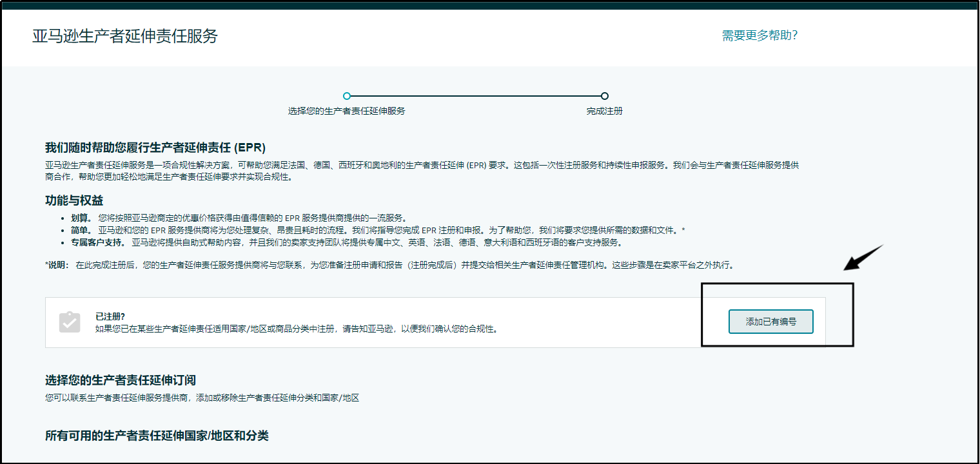Click the 您可以联系生产者责任延伸服务提供商 description line

click(202, 398)
